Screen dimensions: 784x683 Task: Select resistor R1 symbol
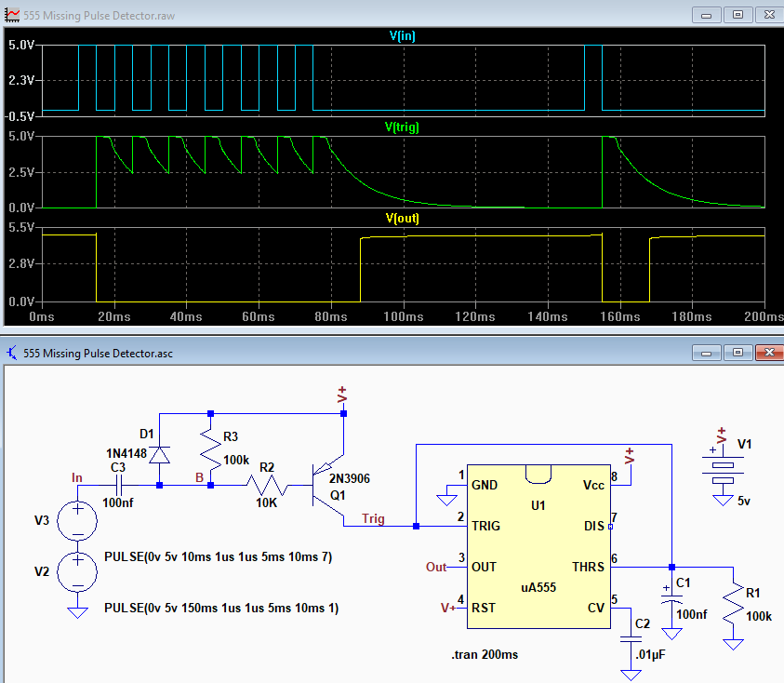tap(733, 604)
